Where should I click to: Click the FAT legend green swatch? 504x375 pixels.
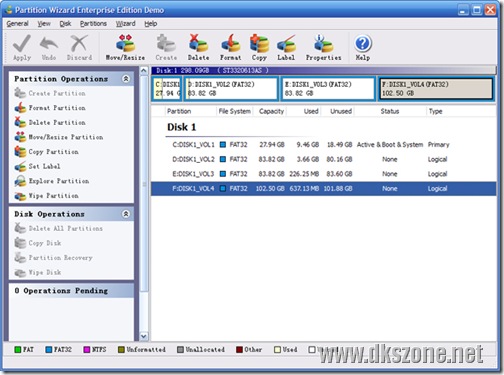pyautogui.click(x=18, y=349)
